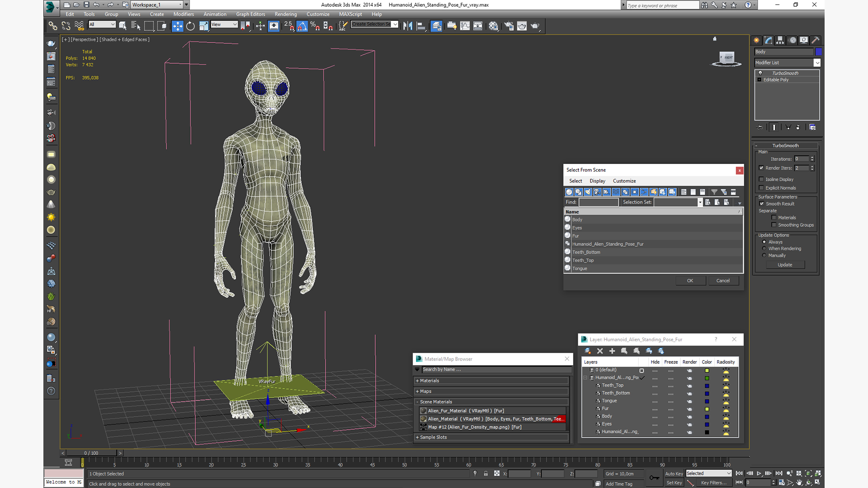The width and height of the screenshot is (868, 488).
Task: Click Create New Layer icon in Layer dialog
Action: pos(588,351)
